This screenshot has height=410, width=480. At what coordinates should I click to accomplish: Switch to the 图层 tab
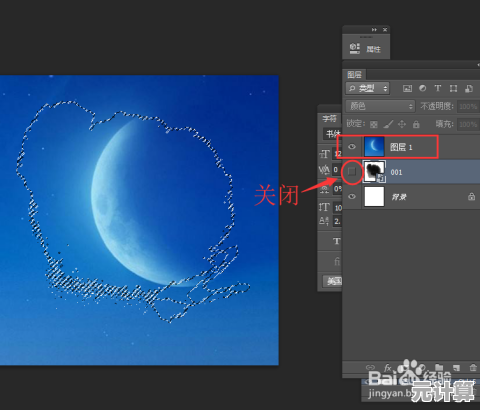354,74
